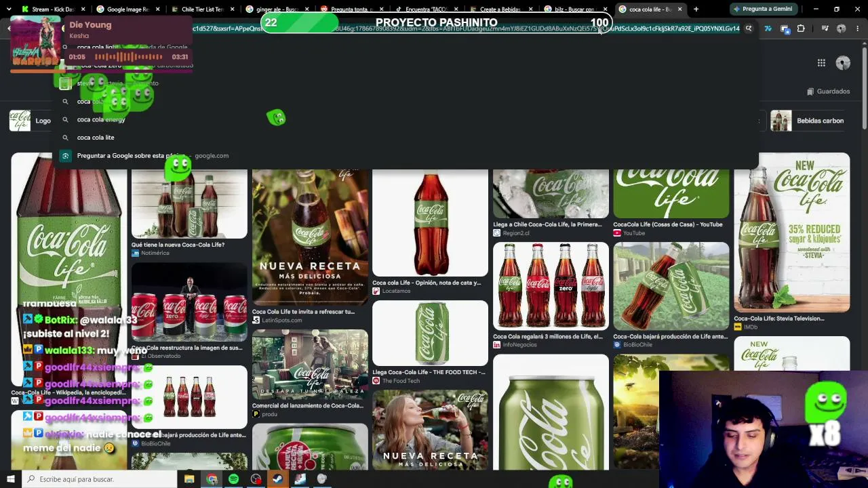This screenshot has height=488, width=868.
Task: Open a new browser tab
Action: pyautogui.click(x=696, y=9)
